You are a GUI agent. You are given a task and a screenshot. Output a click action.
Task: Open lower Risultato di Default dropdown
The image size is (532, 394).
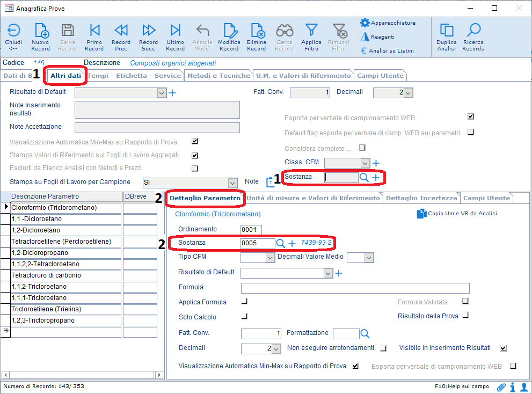(328, 274)
